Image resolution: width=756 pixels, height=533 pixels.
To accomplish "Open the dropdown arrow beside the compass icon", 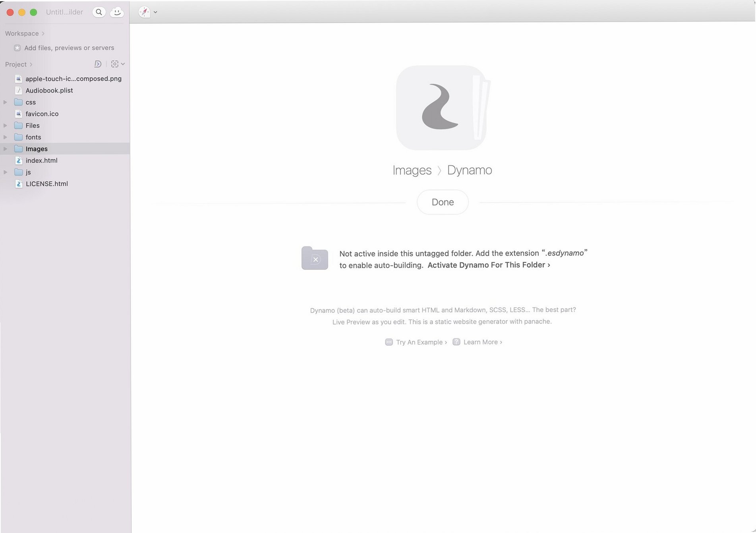I will (x=155, y=12).
